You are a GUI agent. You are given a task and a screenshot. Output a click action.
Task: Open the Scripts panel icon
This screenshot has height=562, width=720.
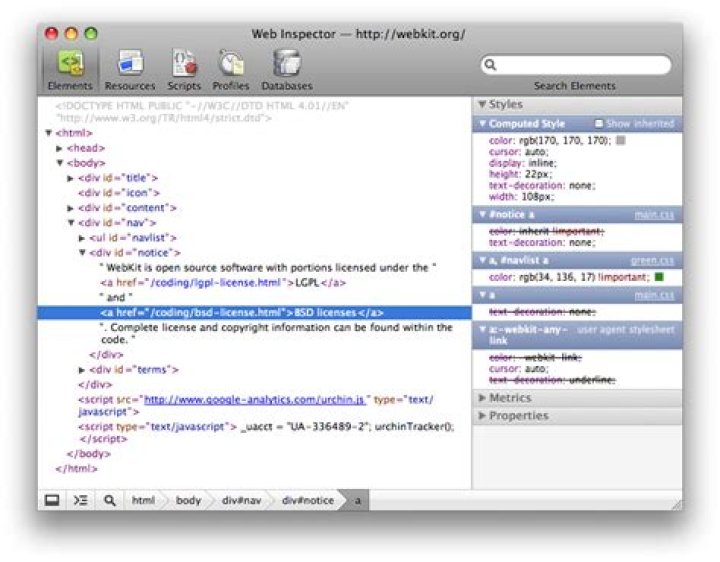click(184, 63)
